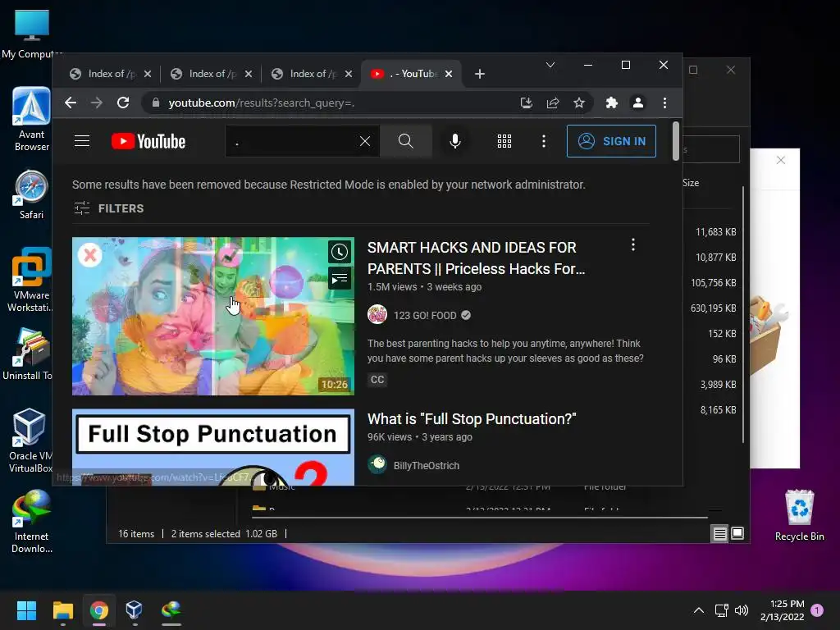Show hidden system tray icons
The height and width of the screenshot is (630, 840).
(699, 610)
